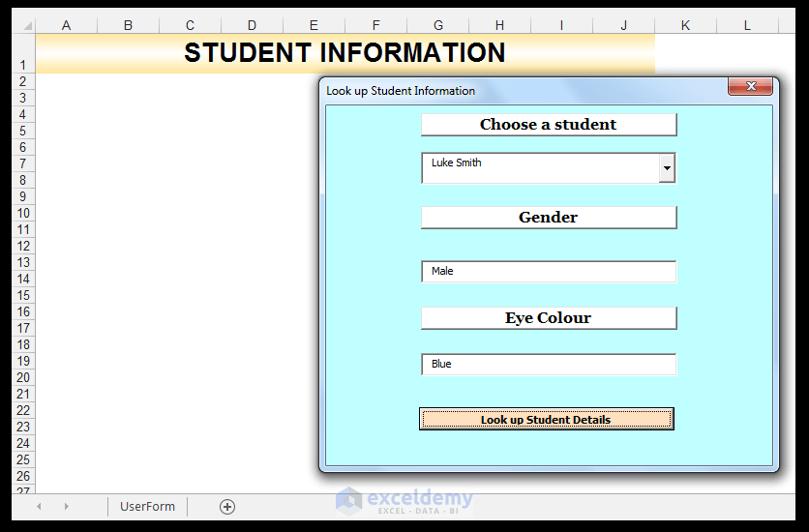Viewport: 809px width, 532px height.
Task: Click inside the Luke Smith combo box
Action: (540, 168)
